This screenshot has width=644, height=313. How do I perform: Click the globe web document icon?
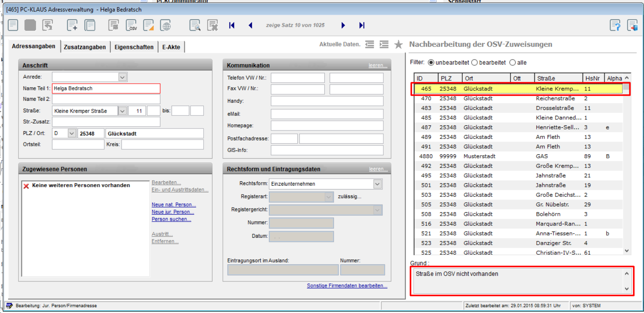click(165, 25)
